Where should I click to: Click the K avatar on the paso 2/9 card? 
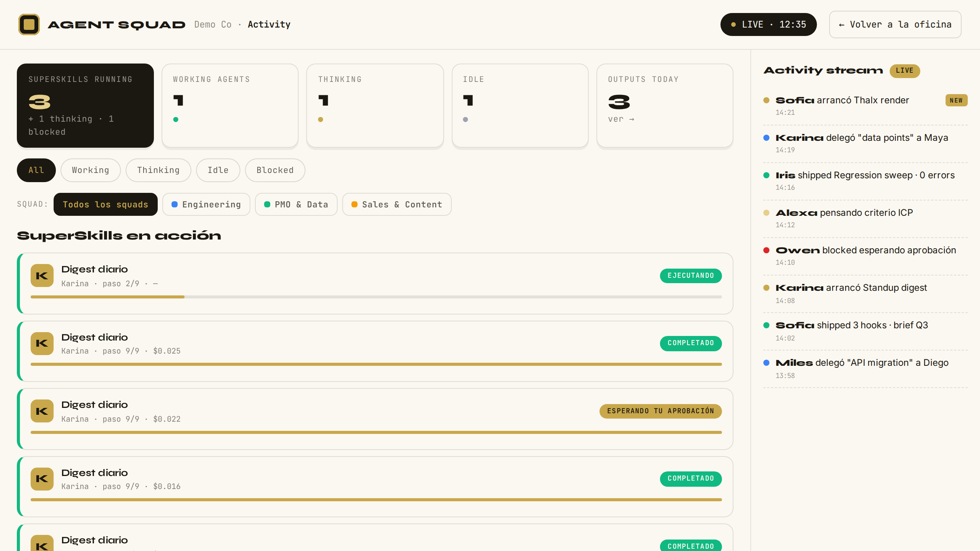tap(42, 275)
